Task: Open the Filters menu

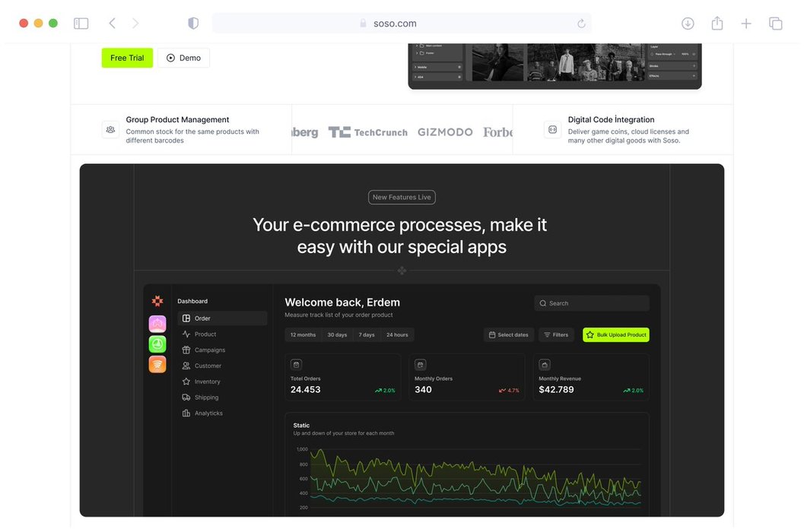Action: coord(556,334)
